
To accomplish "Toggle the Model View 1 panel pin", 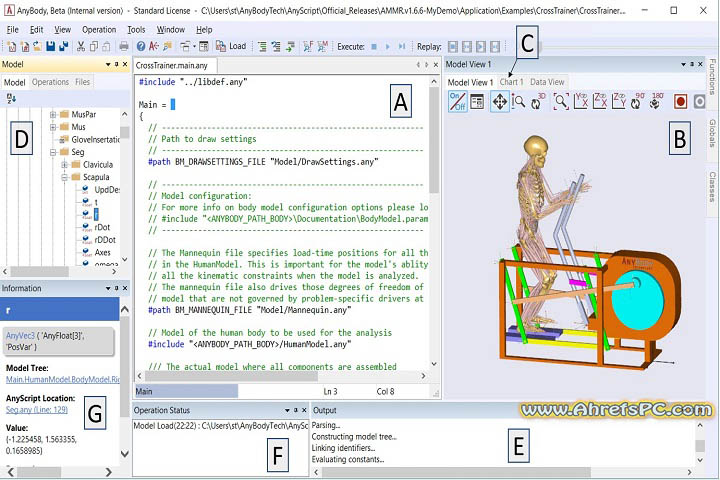I will [x=692, y=64].
